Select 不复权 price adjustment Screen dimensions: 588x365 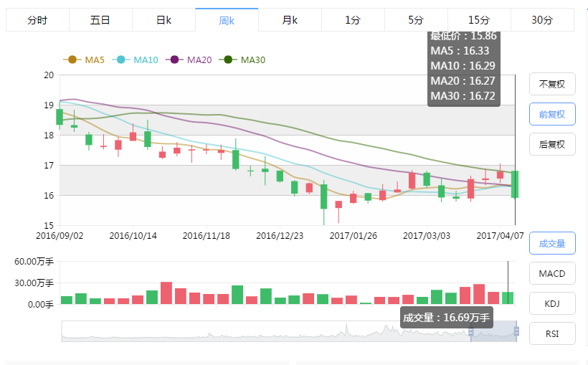[552, 84]
